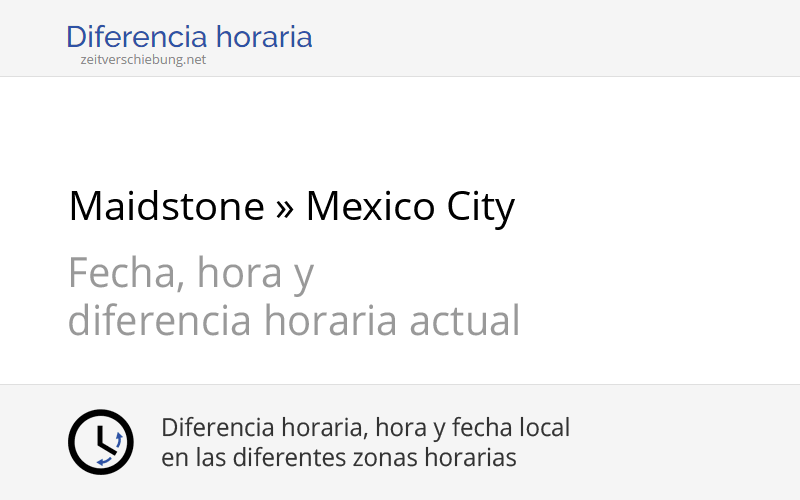Click gray "diferencia" starting the subtitle's second line
800x500 pixels.
click(x=160, y=321)
